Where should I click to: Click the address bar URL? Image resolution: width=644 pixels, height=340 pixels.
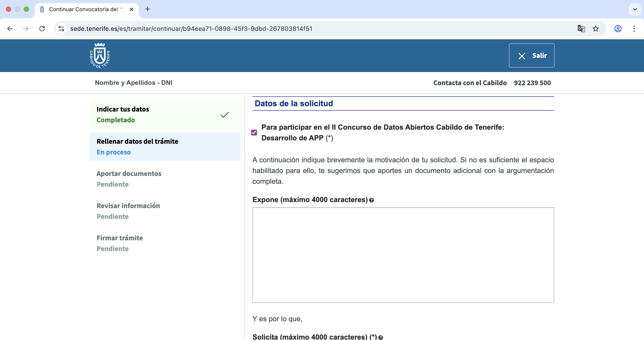click(x=191, y=29)
